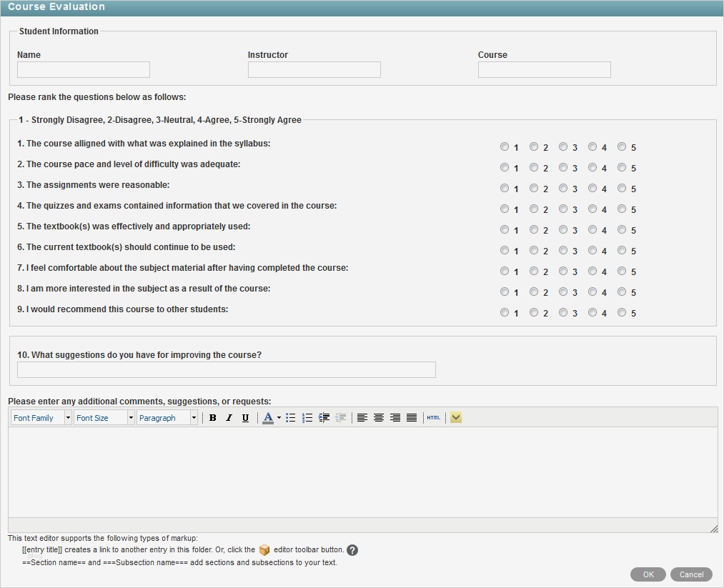Click inside the additional comments text area
Screen dimensions: 724x588
coord(362,472)
